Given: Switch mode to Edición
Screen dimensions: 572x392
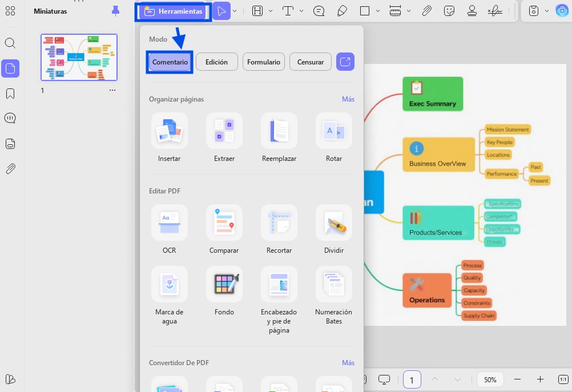Looking at the screenshot, I should click(x=217, y=62).
